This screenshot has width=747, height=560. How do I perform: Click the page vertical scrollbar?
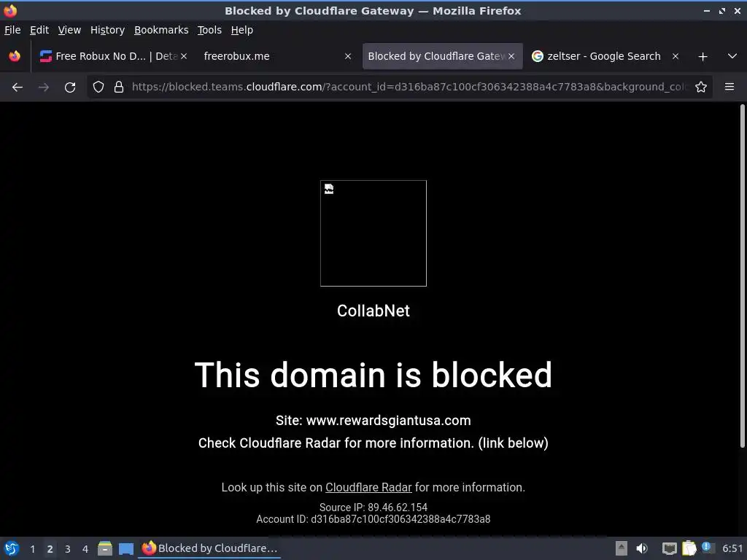pyautogui.click(x=742, y=276)
